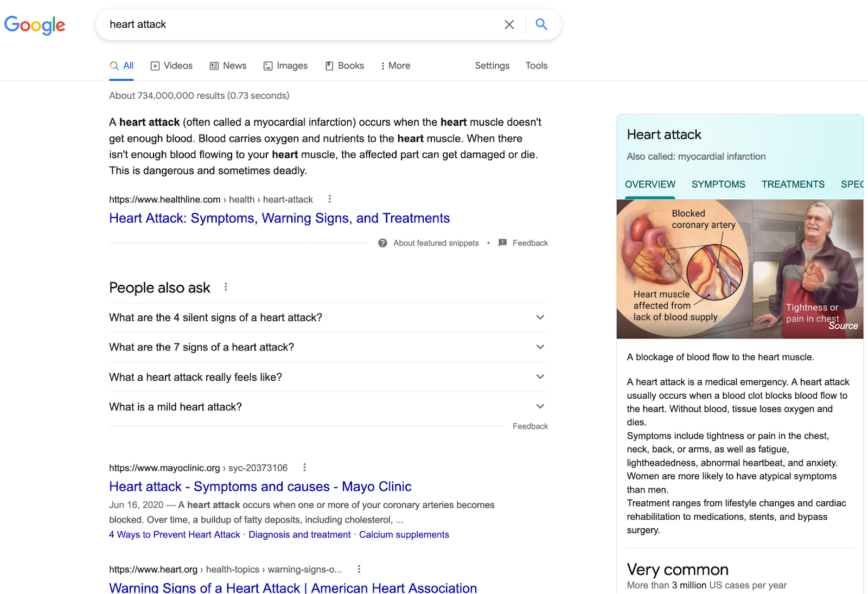Clear the search box with X icon

coord(509,24)
